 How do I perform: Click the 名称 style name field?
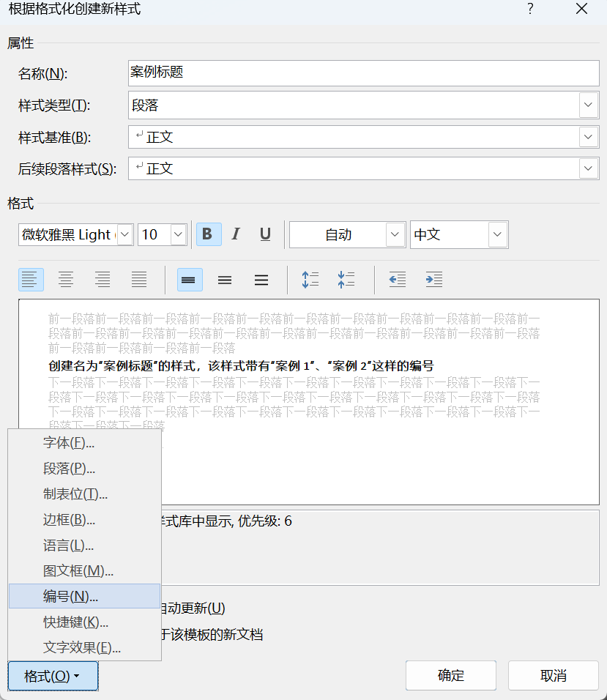click(363, 73)
